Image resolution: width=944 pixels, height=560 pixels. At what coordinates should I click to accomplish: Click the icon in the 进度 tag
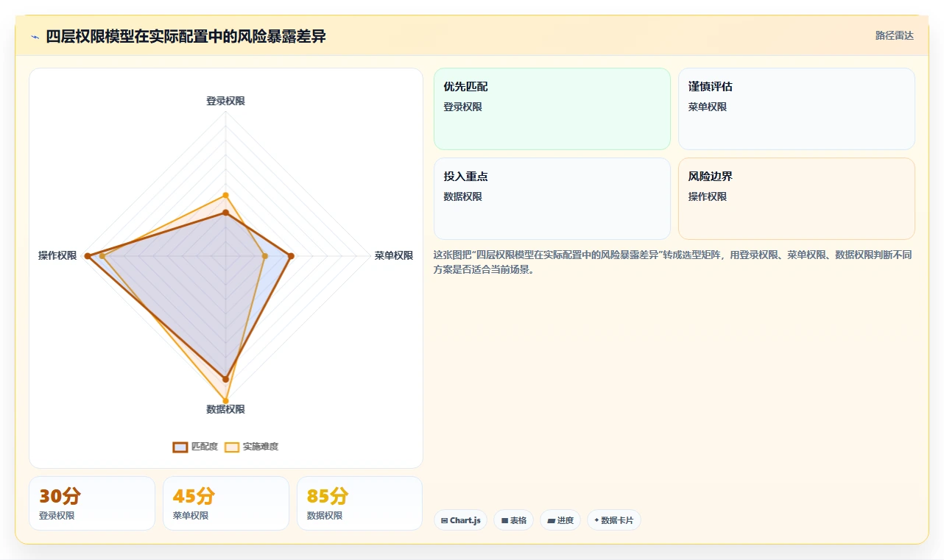[551, 520]
